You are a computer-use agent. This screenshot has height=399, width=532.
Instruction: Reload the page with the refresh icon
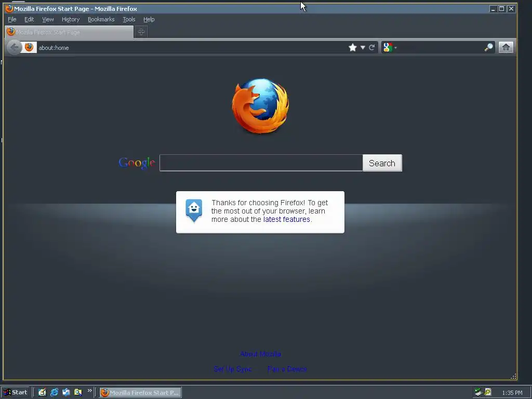point(372,47)
